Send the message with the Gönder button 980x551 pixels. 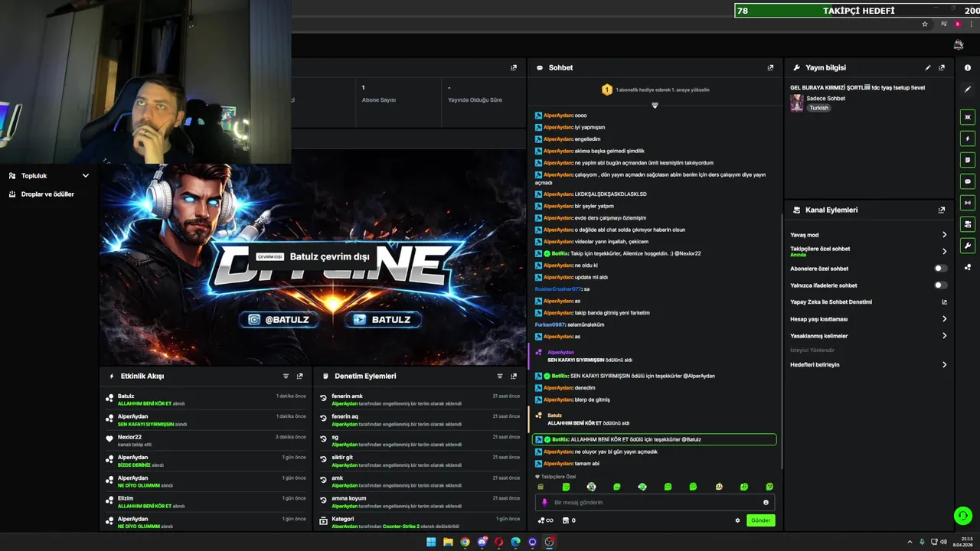coord(760,520)
